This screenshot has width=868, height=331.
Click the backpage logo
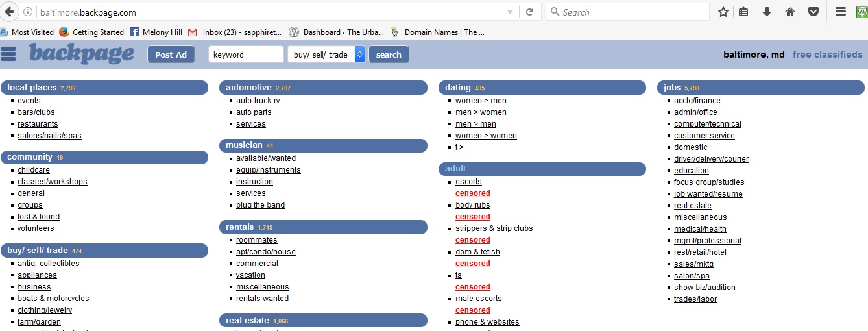pos(82,54)
